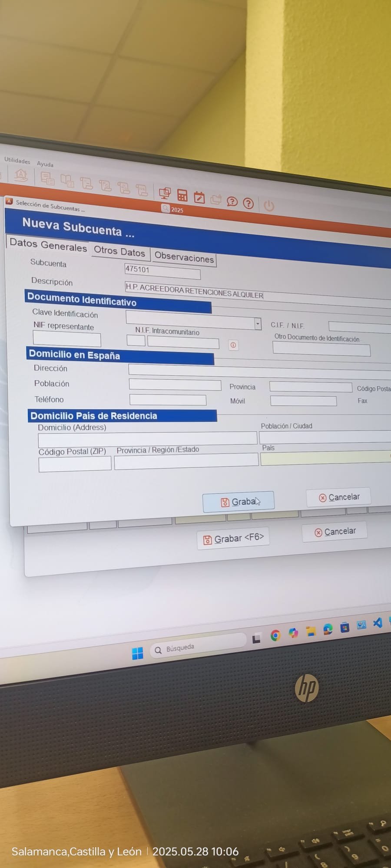Viewport: 391px width, 868px height.
Task: Click the networked computers toolbar icon
Action: [165, 194]
